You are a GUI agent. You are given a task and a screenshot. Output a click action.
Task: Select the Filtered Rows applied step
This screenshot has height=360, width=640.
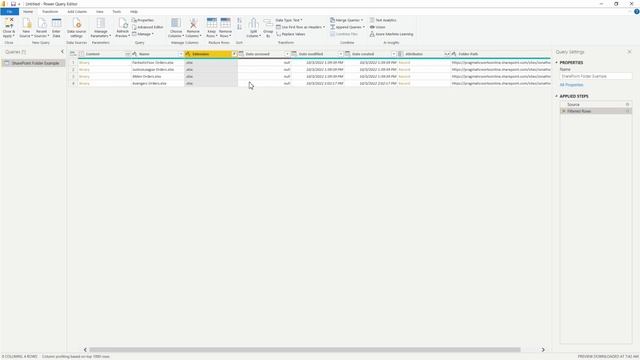(x=596, y=111)
